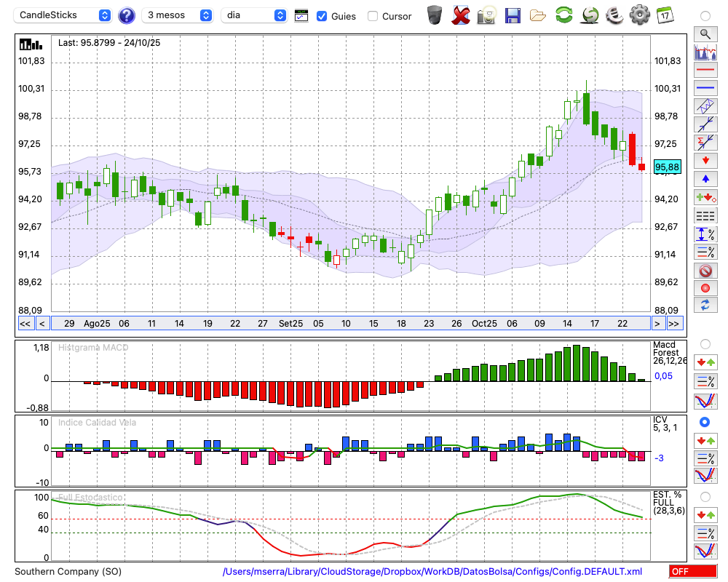Image resolution: width=728 pixels, height=582 pixels.
Task: Open the '3 mesos' time range dropdown
Action: click(178, 15)
